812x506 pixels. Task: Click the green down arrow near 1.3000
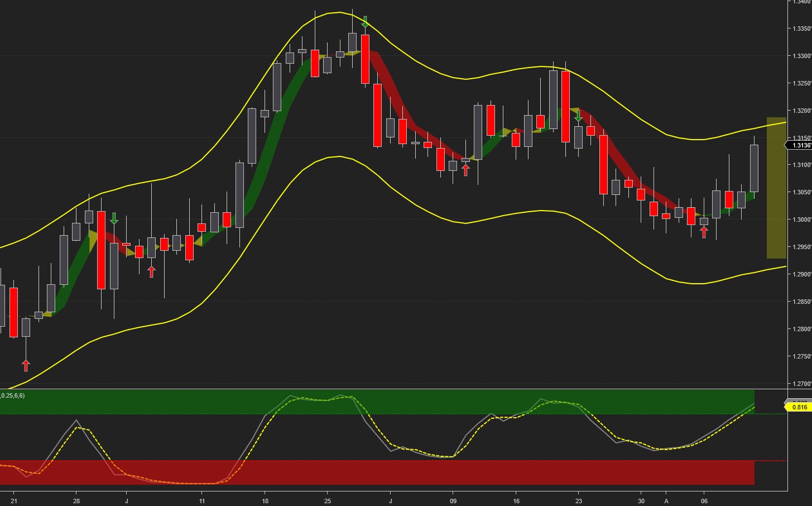114,219
